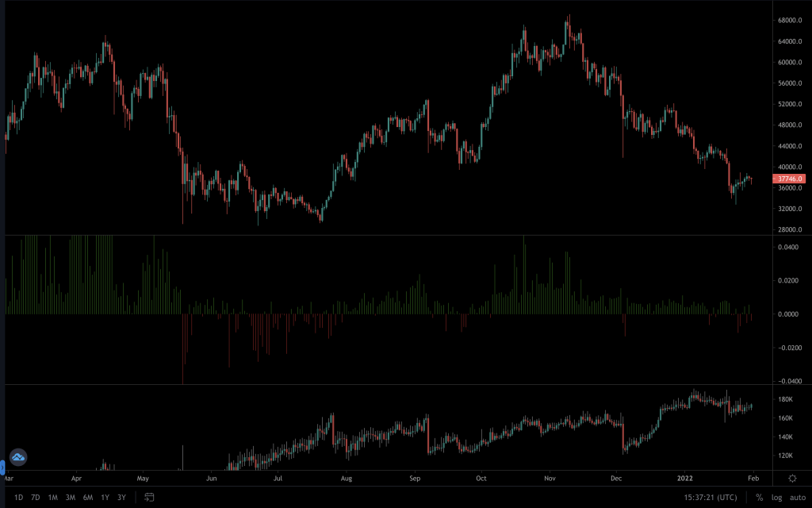Select the 1D time range

18,497
